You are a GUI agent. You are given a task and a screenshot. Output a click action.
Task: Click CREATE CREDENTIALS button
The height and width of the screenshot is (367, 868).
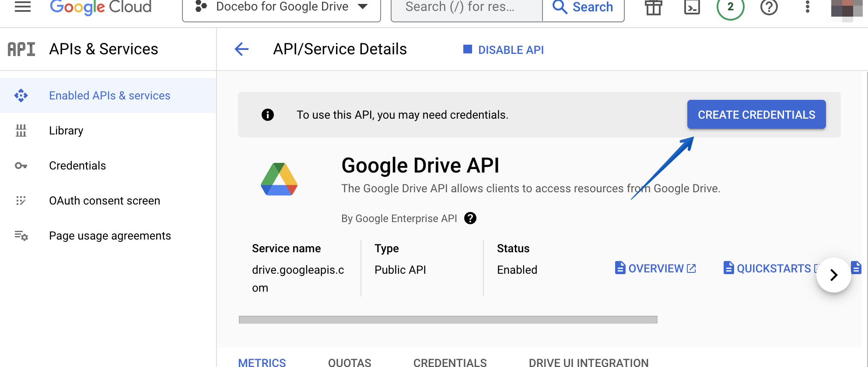(x=756, y=115)
